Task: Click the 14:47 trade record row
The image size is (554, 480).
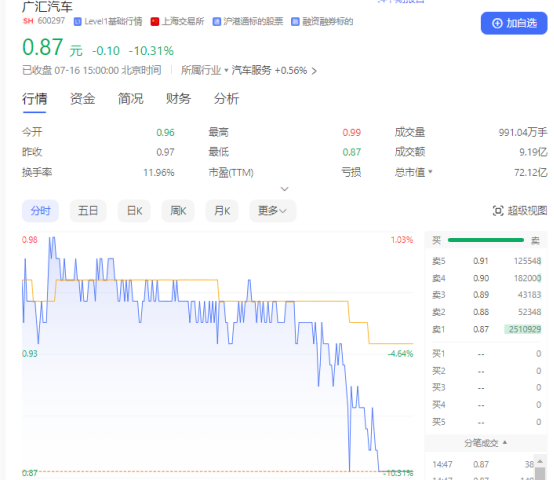Action: pyautogui.click(x=483, y=464)
